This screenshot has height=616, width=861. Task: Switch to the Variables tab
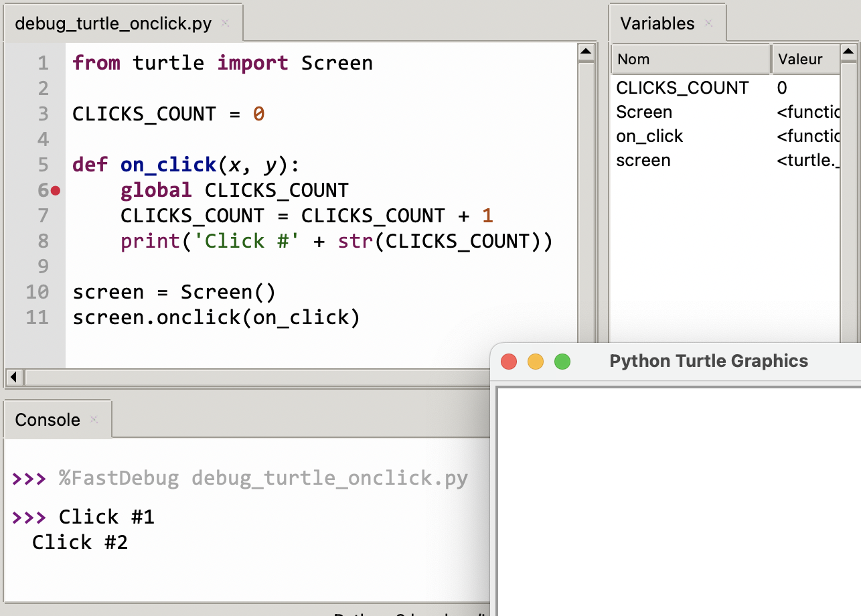[x=656, y=22]
